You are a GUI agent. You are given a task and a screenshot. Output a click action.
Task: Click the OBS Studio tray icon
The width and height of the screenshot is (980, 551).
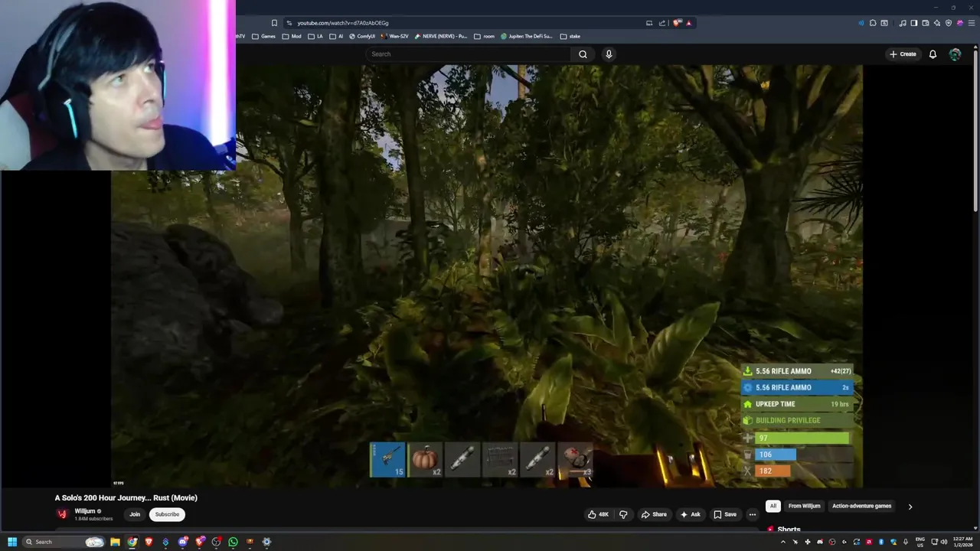[x=832, y=542]
